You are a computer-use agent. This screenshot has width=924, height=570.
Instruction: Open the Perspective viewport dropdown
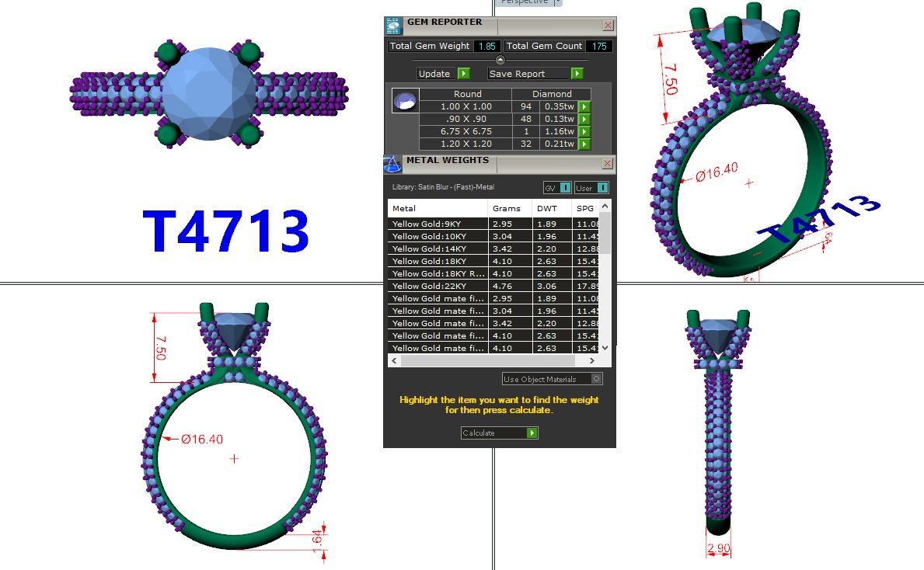click(x=558, y=2)
